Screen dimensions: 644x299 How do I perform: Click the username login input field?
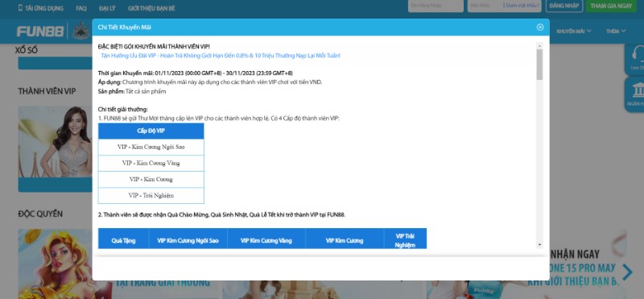(436, 6)
